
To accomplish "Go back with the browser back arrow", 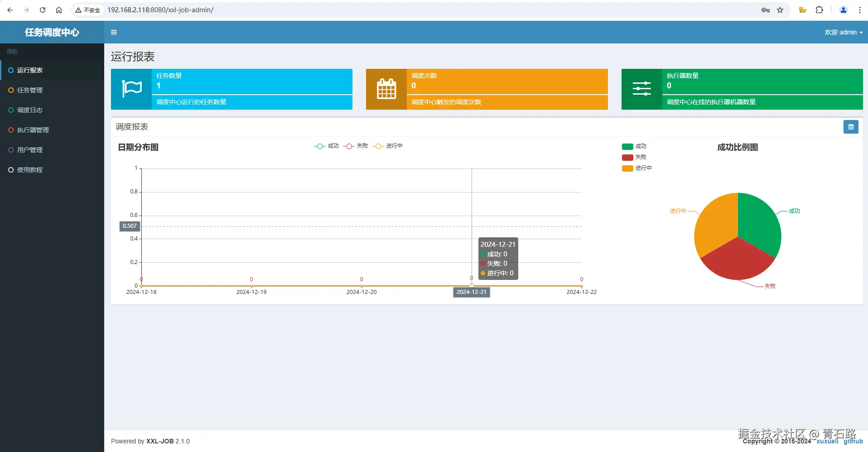I will coord(10,10).
